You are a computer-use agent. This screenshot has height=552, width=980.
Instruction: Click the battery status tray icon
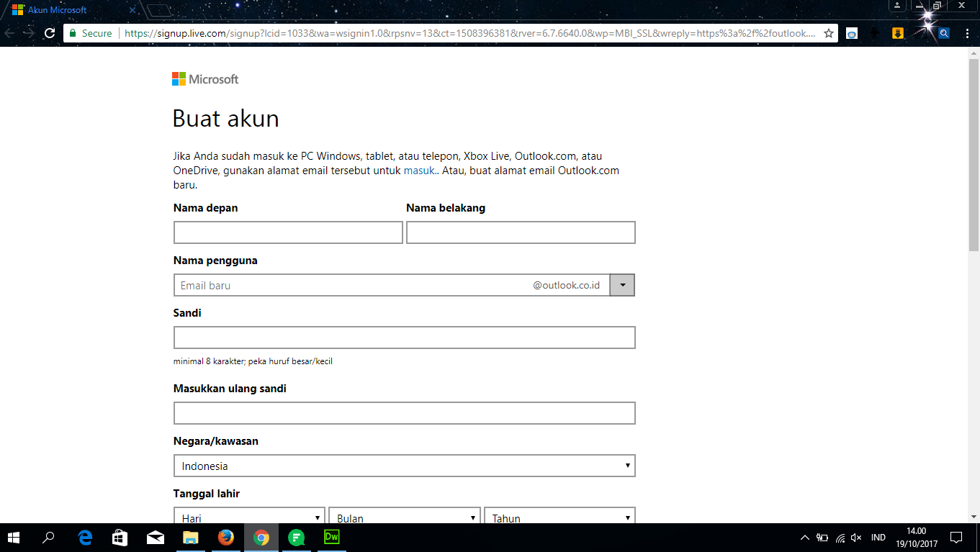coord(822,538)
